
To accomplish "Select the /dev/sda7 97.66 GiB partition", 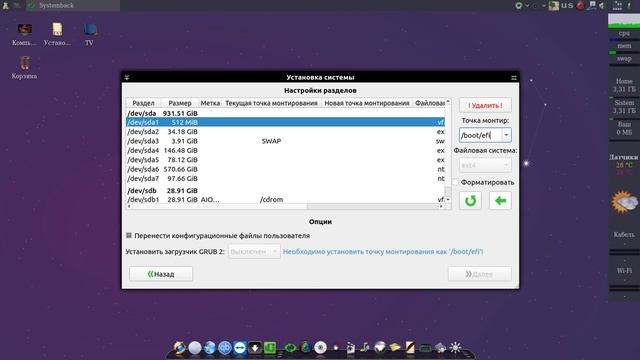I will click(x=285, y=178).
